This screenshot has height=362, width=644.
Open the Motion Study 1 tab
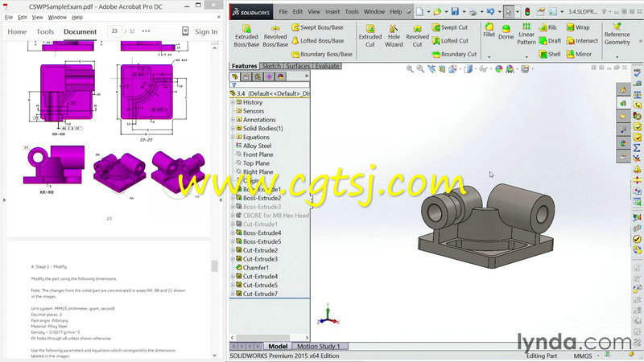(318, 346)
